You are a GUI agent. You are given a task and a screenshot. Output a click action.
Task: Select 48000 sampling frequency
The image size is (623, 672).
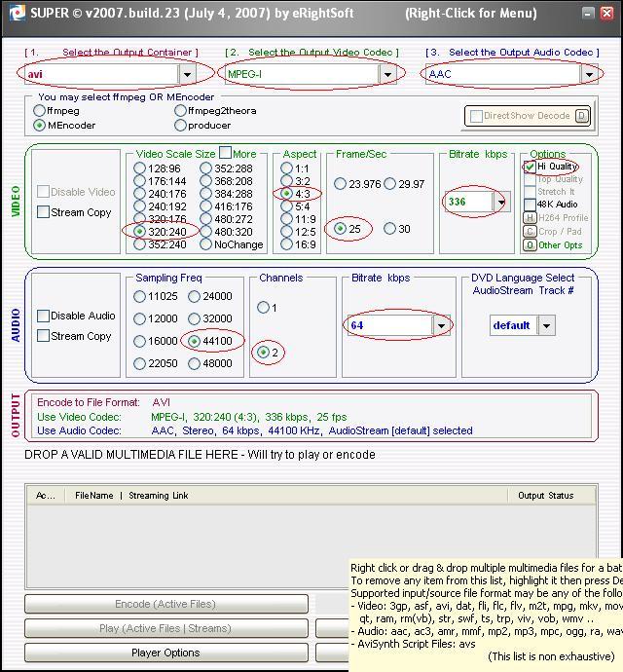tap(194, 363)
